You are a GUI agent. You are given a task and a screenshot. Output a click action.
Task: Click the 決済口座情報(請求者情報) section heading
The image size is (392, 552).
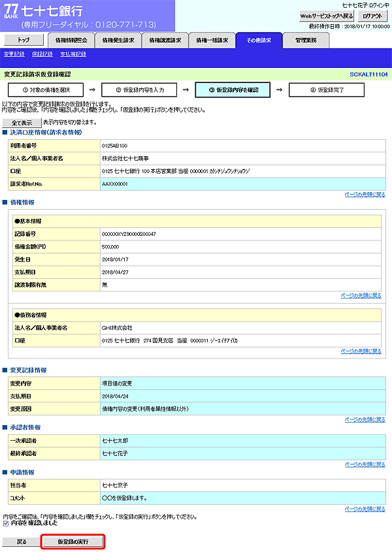pos(46,133)
